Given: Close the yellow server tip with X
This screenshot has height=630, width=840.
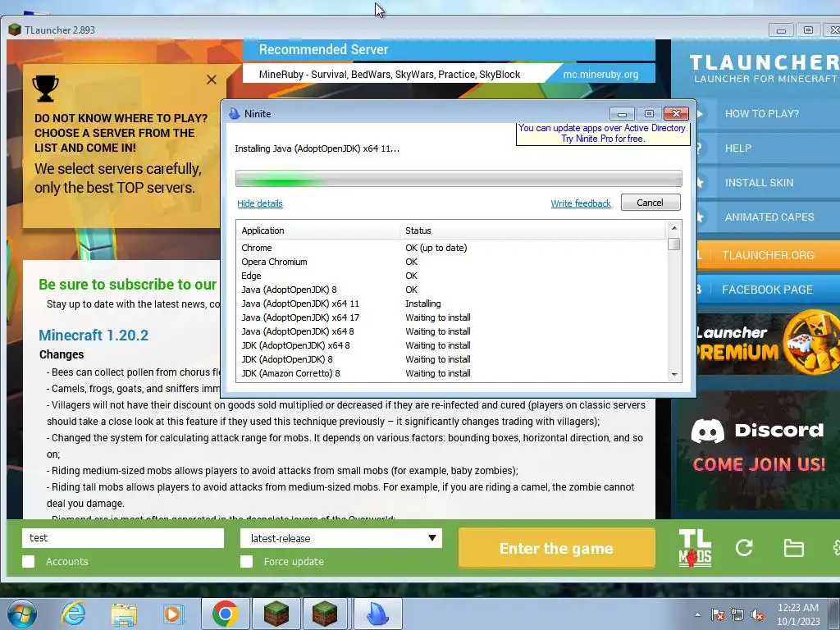Looking at the screenshot, I should pos(212,80).
